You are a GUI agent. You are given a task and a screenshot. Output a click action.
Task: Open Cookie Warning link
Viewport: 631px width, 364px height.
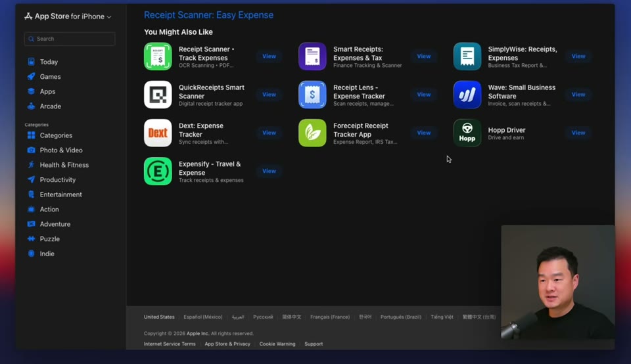pyautogui.click(x=277, y=344)
